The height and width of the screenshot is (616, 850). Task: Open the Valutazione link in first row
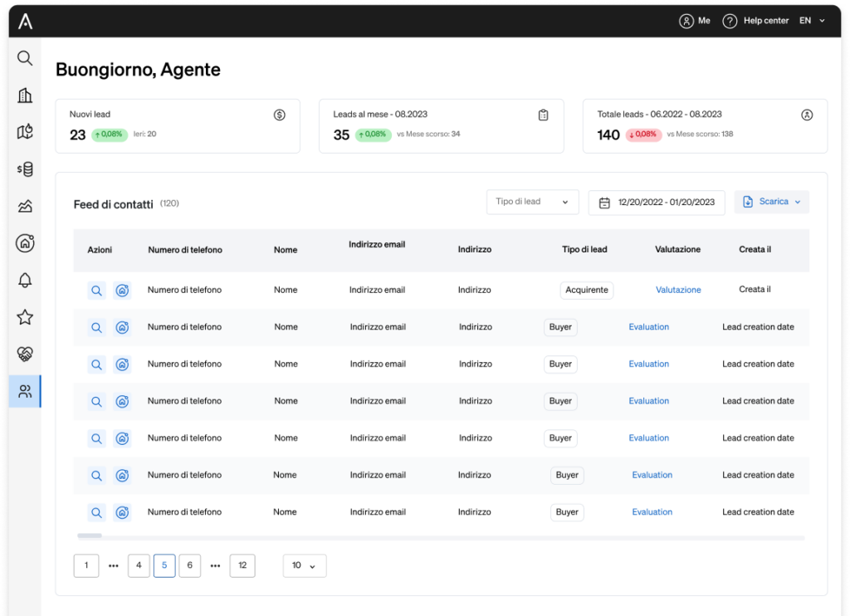(x=678, y=290)
